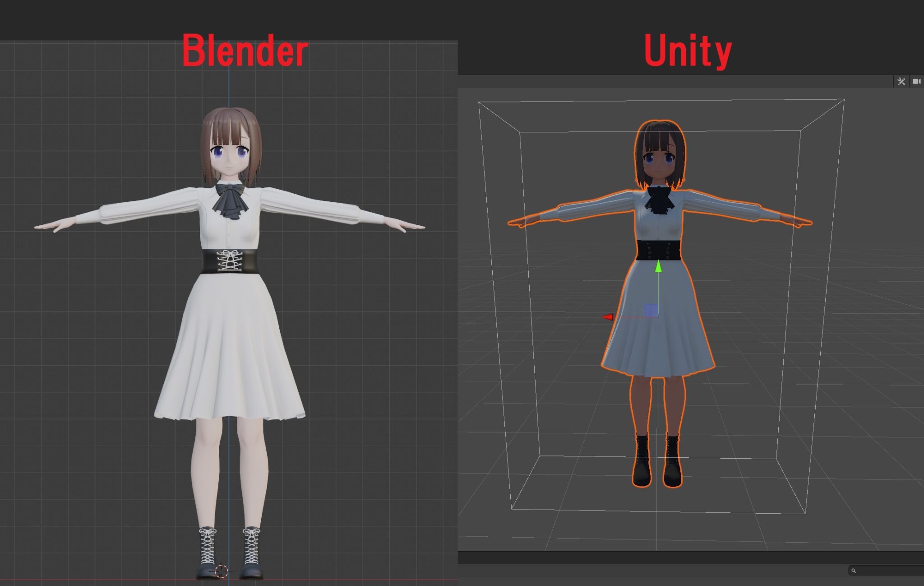This screenshot has width=924, height=586.
Task: Click the scene tools wrench-and-pencil icon
Action: [901, 81]
